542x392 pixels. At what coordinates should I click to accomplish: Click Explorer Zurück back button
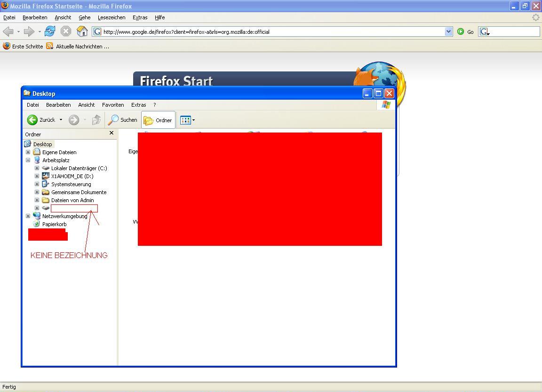click(x=41, y=120)
